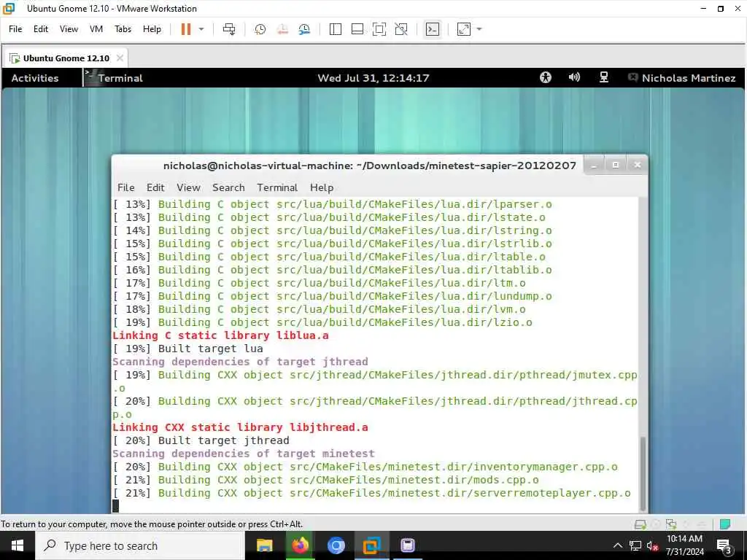Open the terminal's Terminal menu

[277, 187]
